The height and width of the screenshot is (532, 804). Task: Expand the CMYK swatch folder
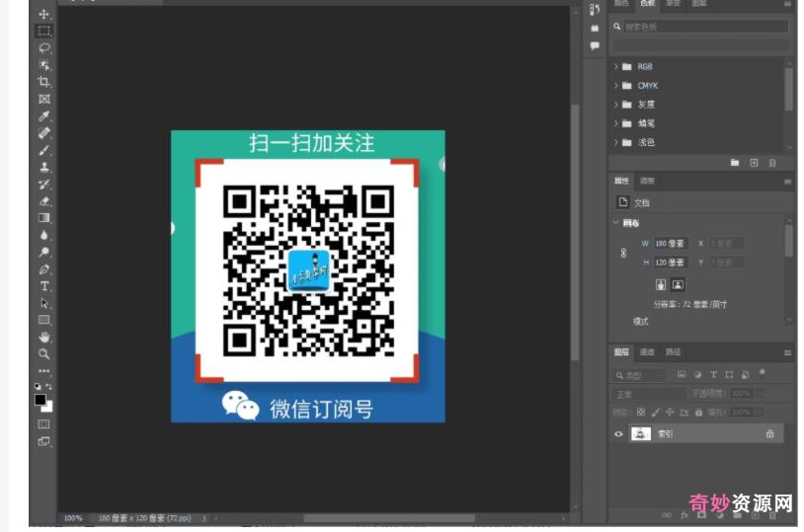click(616, 86)
